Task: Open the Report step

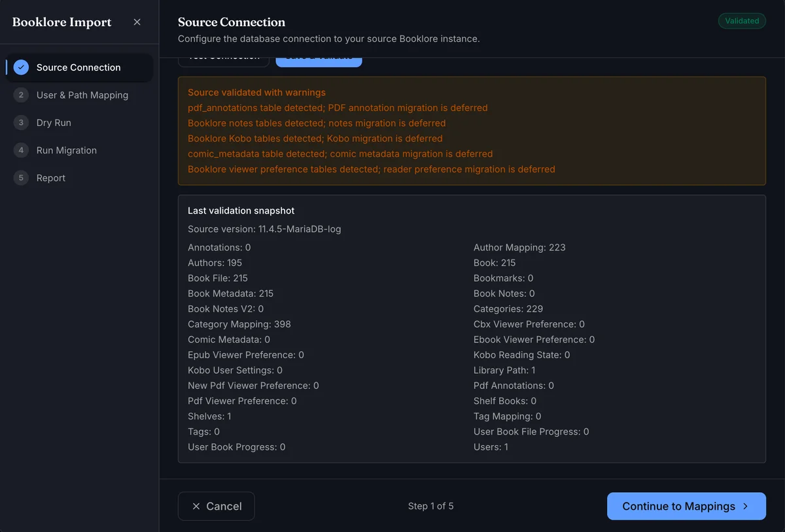Action: click(79, 178)
